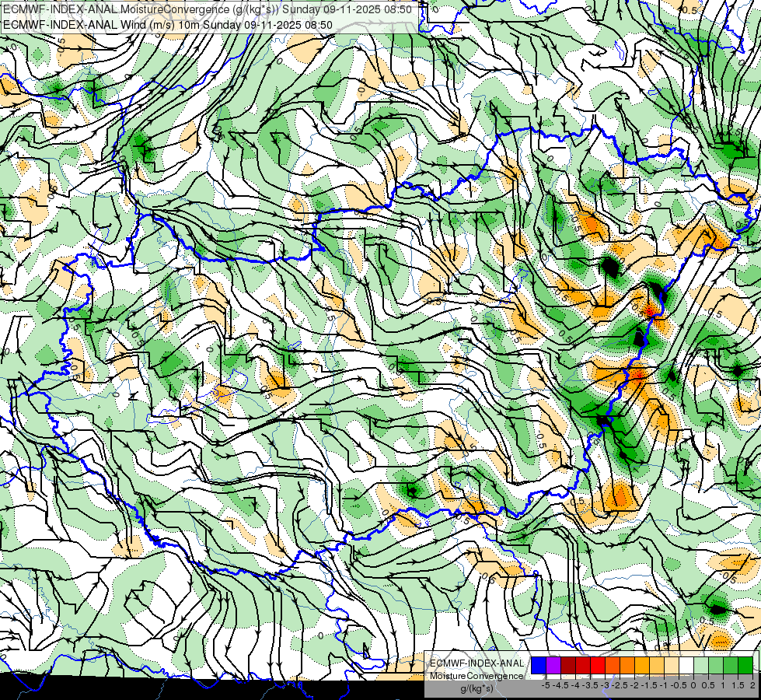Click the pale peach swatch between -1 and -0.5

coord(672,665)
